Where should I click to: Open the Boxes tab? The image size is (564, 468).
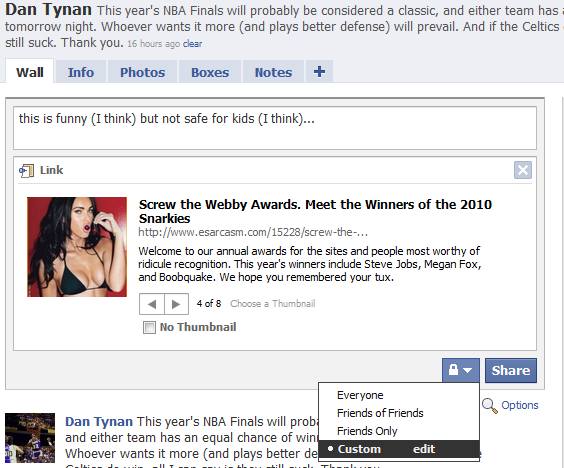click(x=210, y=72)
